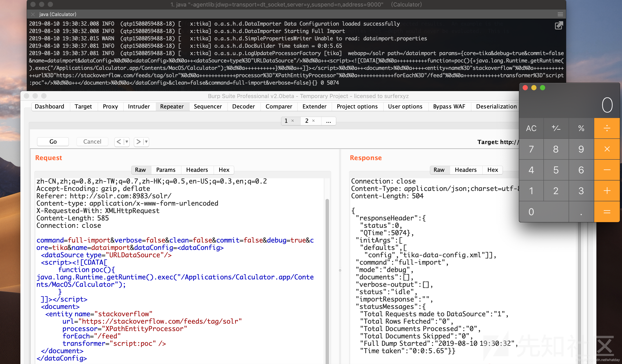Click the divide operator in Calculator
The width and height of the screenshot is (622, 364).
607,128
